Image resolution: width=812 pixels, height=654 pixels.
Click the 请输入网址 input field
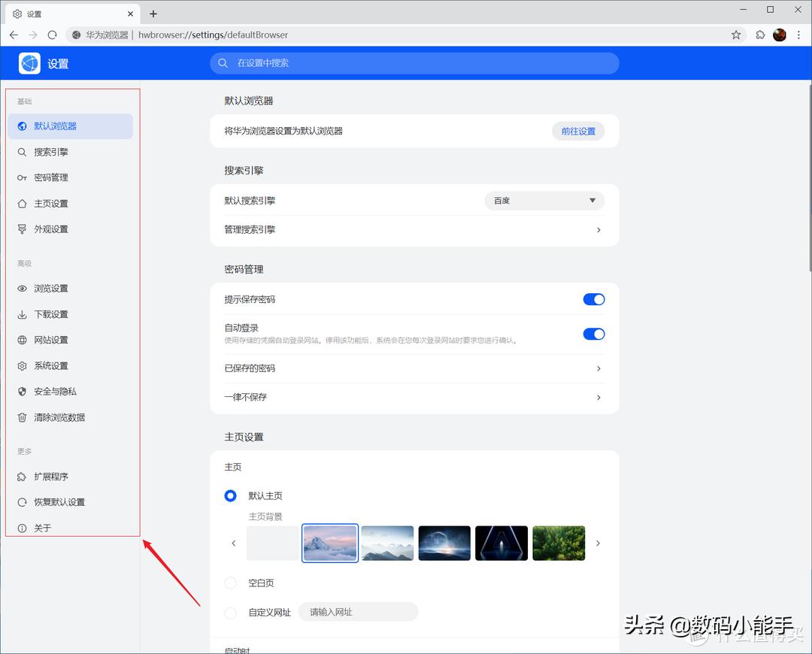coord(358,611)
